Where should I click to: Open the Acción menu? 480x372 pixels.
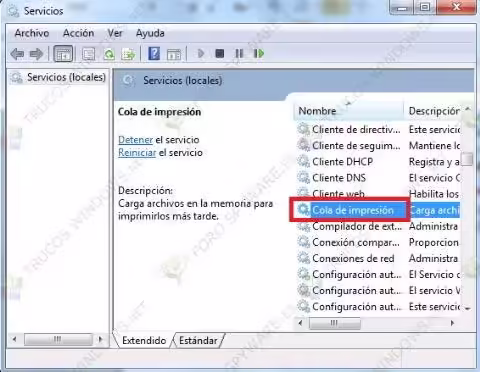[78, 33]
